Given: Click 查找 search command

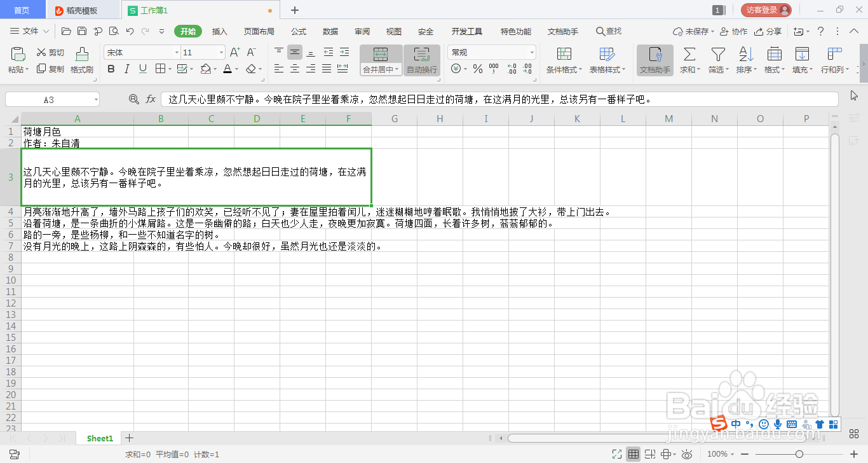Looking at the screenshot, I should coord(608,31).
